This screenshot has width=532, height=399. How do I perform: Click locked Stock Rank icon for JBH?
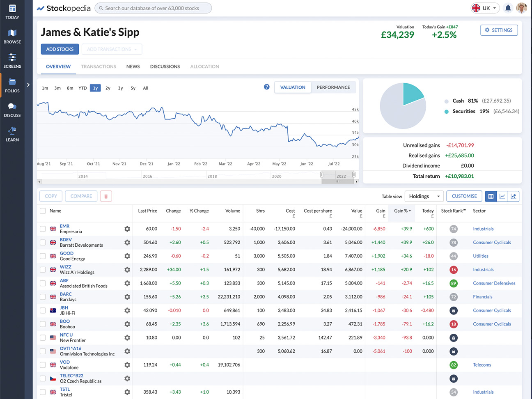(x=454, y=311)
